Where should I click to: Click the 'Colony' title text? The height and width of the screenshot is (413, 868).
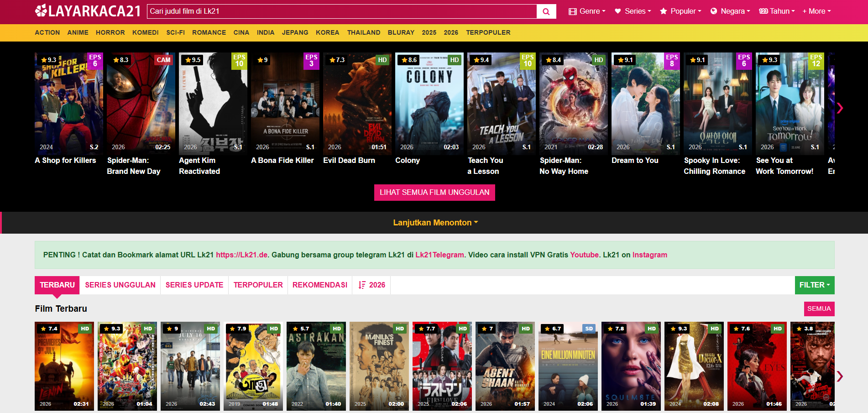pos(408,161)
